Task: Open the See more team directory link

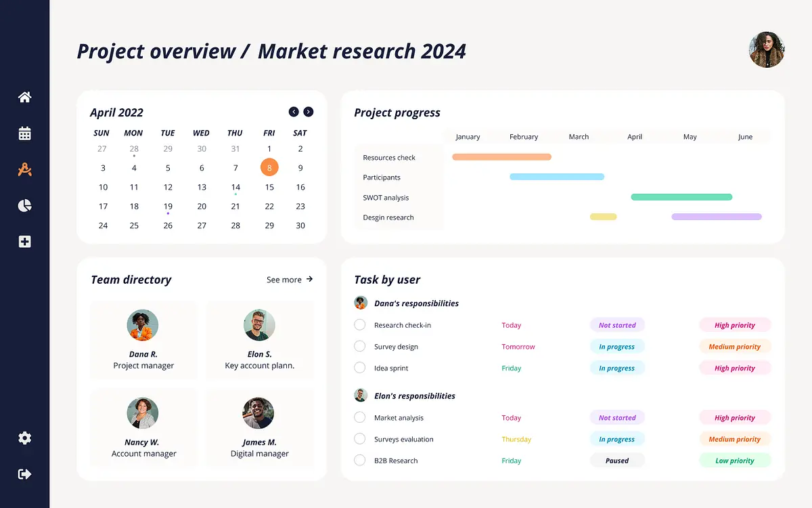Action: pyautogui.click(x=284, y=279)
